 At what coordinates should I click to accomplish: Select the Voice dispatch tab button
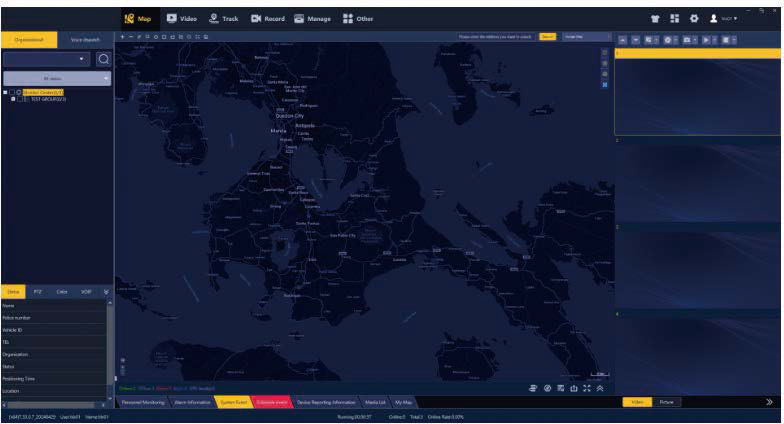click(85, 39)
